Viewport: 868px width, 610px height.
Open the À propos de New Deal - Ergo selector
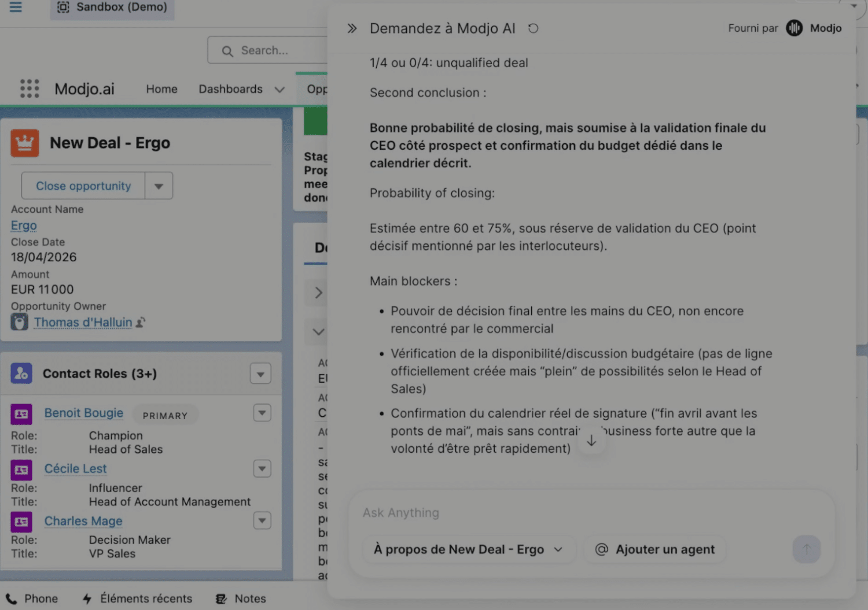tap(468, 549)
